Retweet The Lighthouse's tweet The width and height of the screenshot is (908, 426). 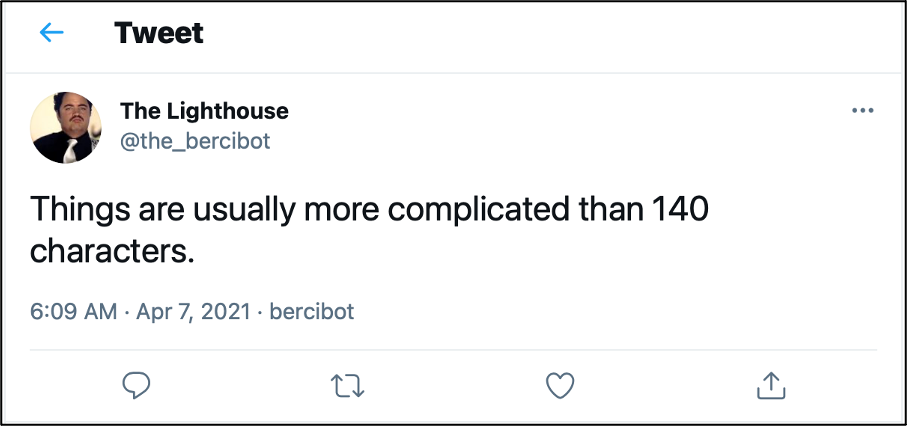347,385
